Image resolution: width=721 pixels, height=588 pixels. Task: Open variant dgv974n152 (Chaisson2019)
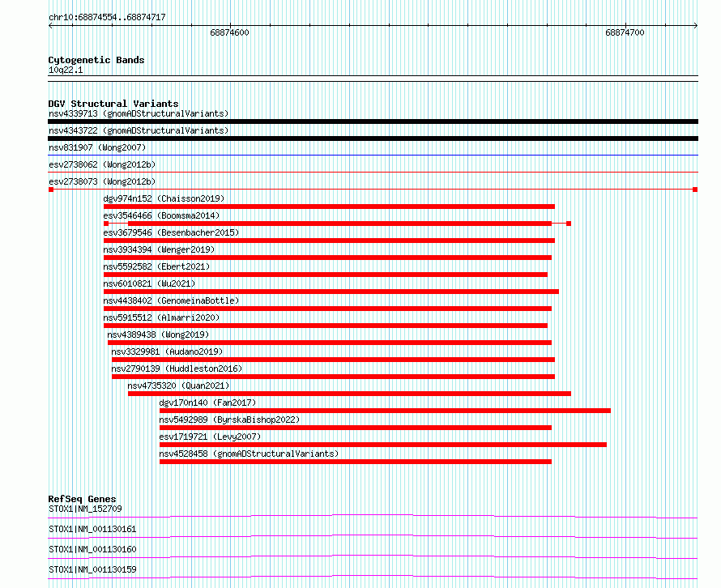coord(164,198)
